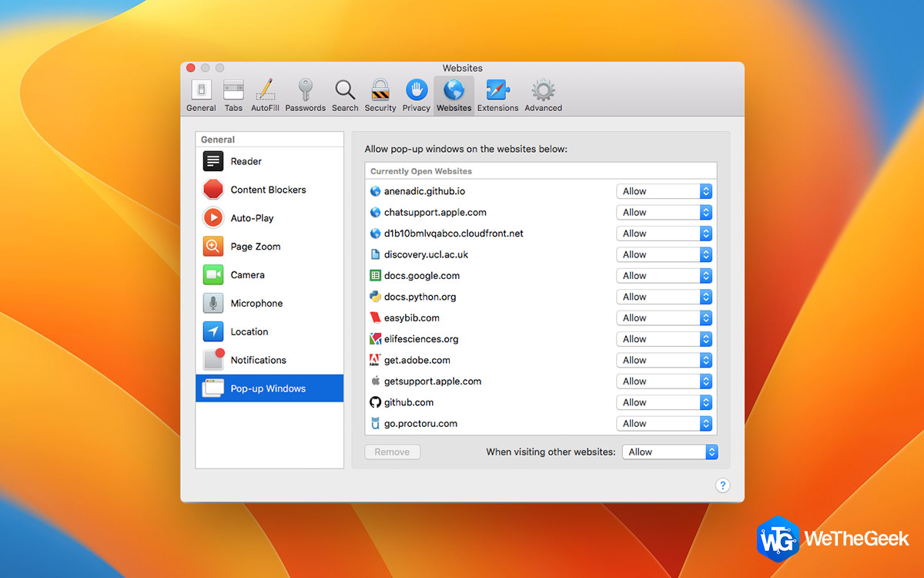The width and height of the screenshot is (924, 578).
Task: Open Allow dropdown for get.adobe.com
Action: (665, 360)
